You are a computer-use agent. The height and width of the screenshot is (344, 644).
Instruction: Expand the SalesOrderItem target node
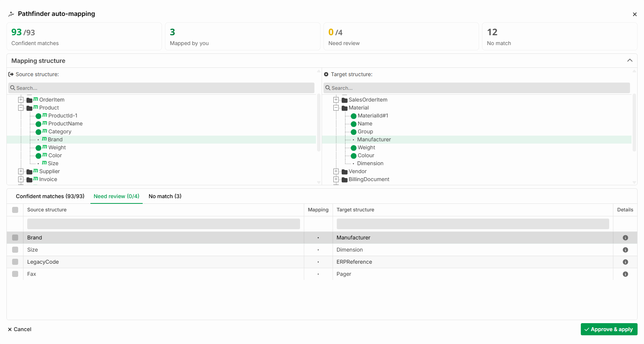tap(336, 100)
